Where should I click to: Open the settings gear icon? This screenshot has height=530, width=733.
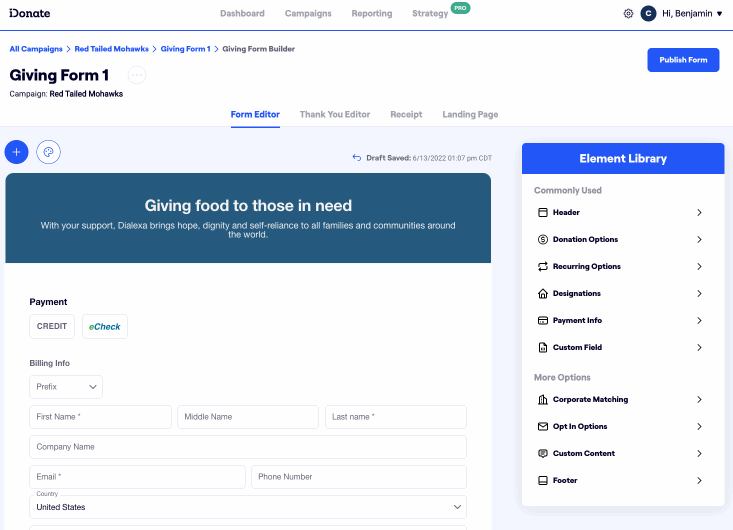(628, 14)
